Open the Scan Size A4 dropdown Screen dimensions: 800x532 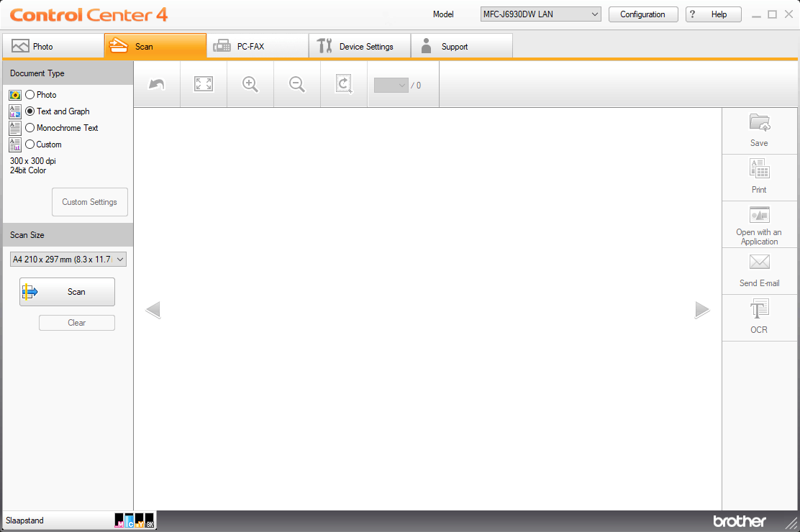(x=68, y=259)
